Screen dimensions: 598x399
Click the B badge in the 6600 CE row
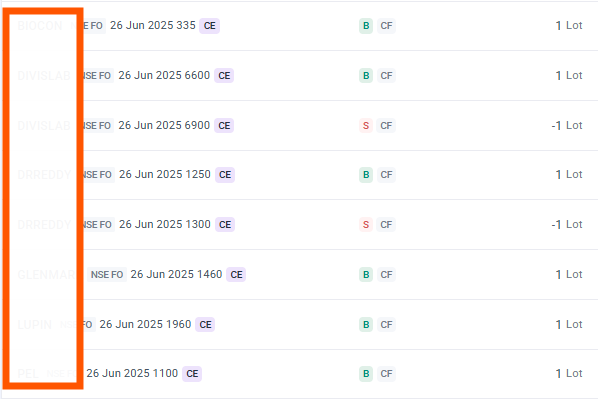(x=366, y=76)
